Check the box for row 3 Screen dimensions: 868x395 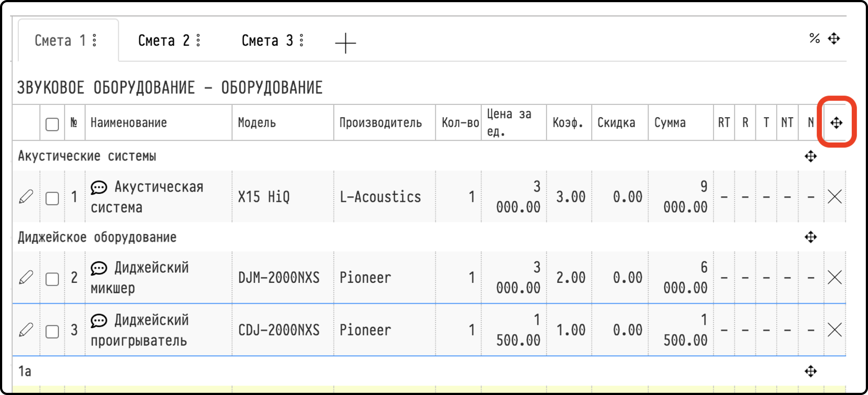pos(52,332)
